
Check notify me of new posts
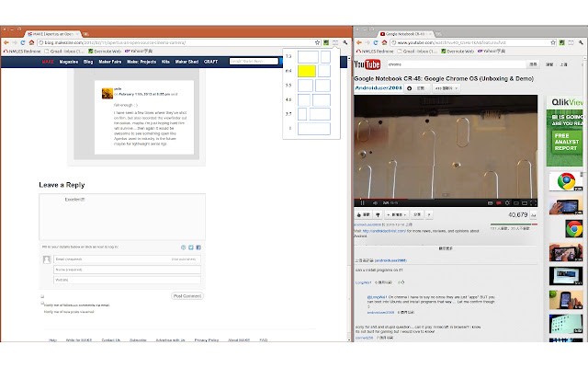click(41, 313)
